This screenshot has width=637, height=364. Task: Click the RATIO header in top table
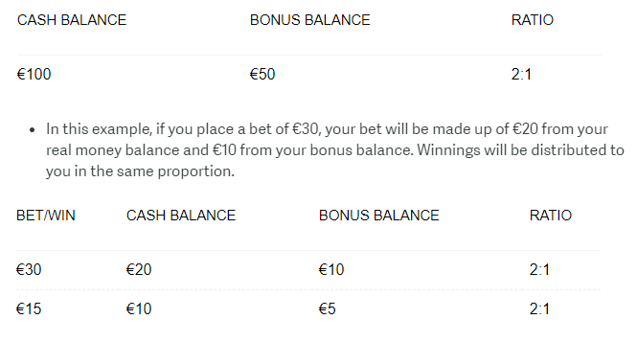(x=533, y=20)
